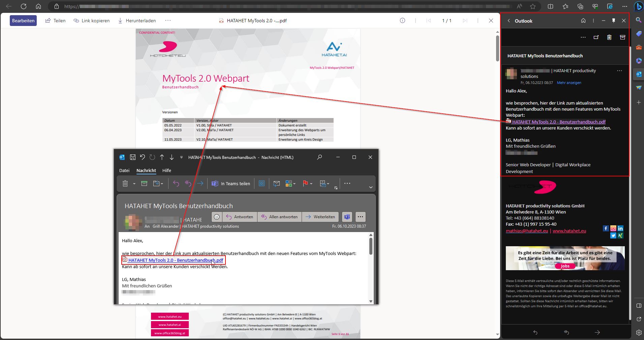Go back in Outlook sidebar pane
The height and width of the screenshot is (340, 644).
pos(509,21)
